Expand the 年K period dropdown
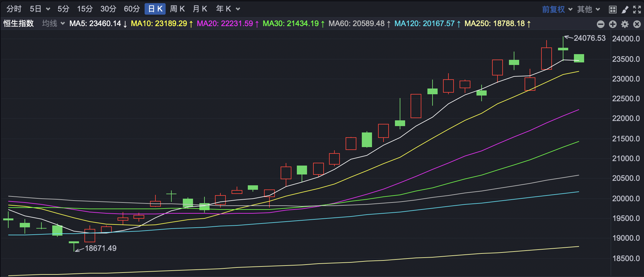The width and height of the screenshot is (644, 277). (228, 9)
